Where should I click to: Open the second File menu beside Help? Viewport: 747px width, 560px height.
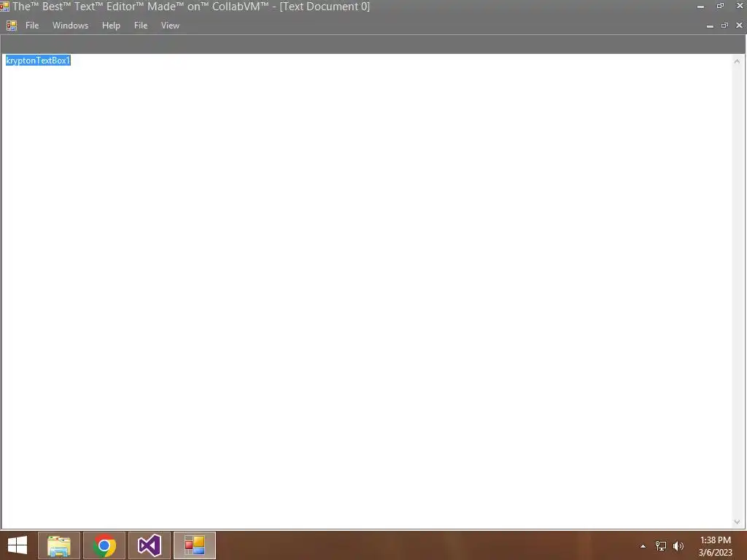(x=141, y=26)
